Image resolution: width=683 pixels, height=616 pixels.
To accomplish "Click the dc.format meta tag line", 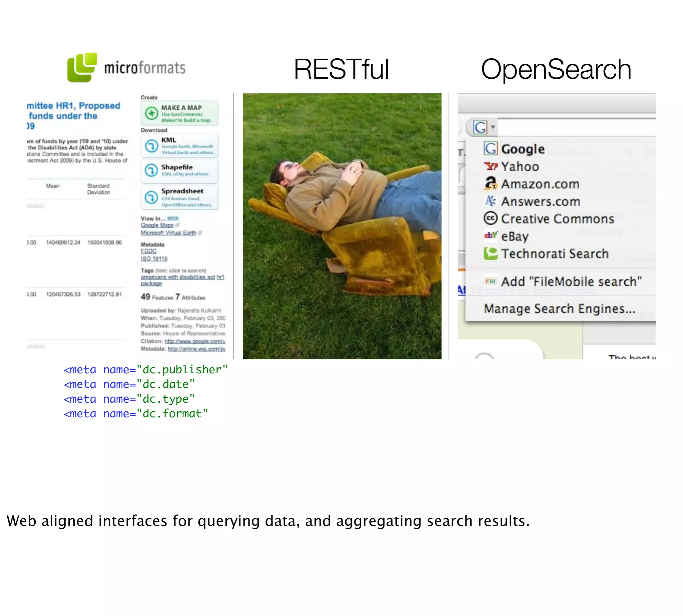I will tap(135, 414).
